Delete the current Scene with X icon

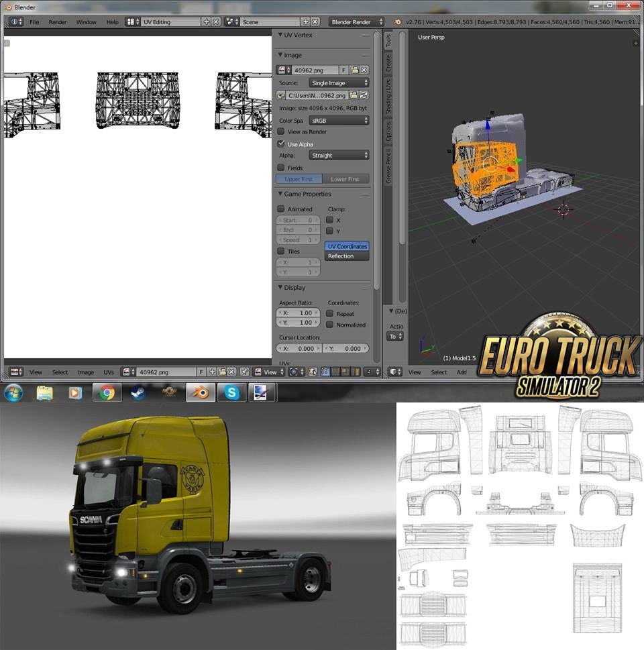click(x=315, y=21)
